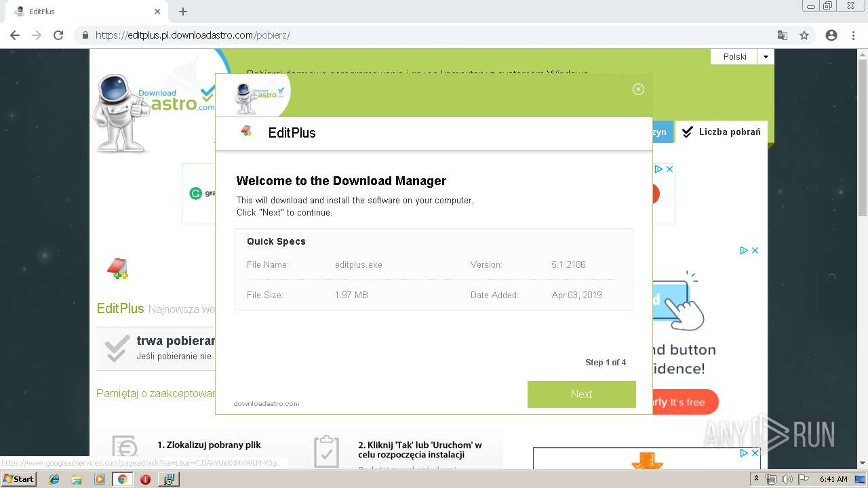Click the Apr 03, 2019 date value
This screenshot has width=868, height=488.
tap(576, 295)
